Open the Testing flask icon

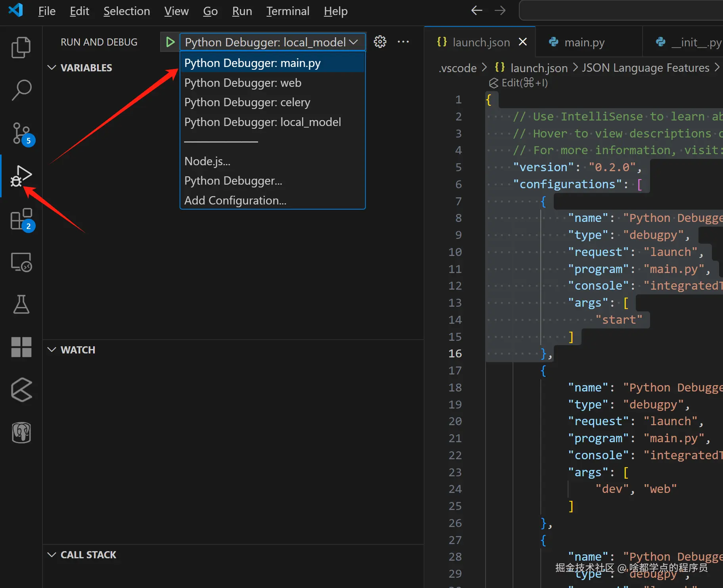(x=21, y=304)
